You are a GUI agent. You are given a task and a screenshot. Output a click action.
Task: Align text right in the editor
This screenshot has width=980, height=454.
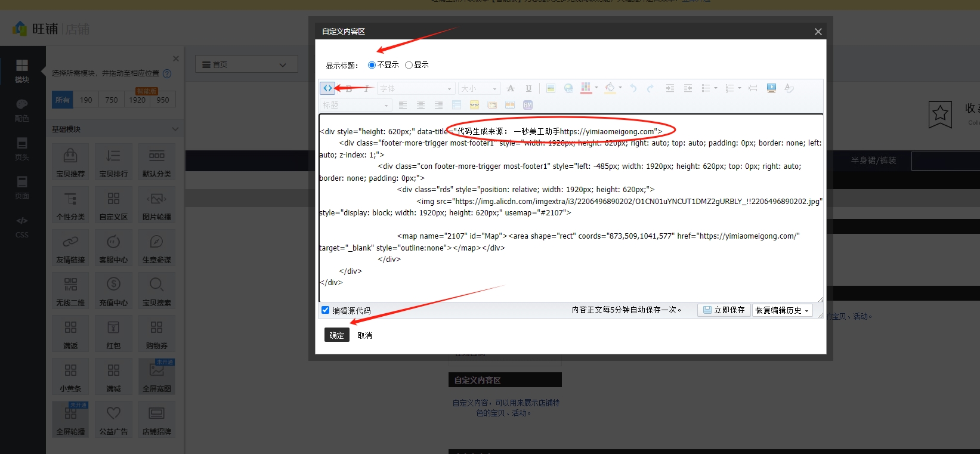tap(438, 105)
